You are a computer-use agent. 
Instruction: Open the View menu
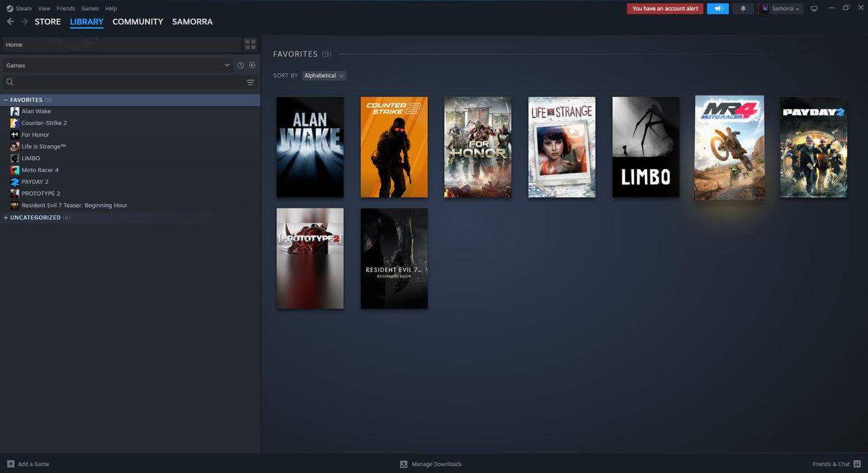pyautogui.click(x=44, y=8)
